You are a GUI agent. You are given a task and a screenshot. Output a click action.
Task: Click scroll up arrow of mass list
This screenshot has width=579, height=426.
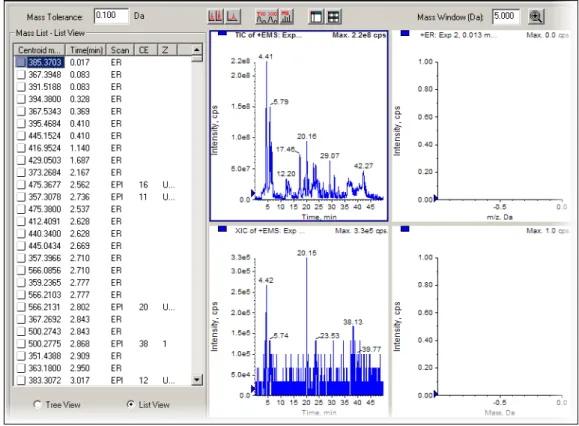coord(197,49)
